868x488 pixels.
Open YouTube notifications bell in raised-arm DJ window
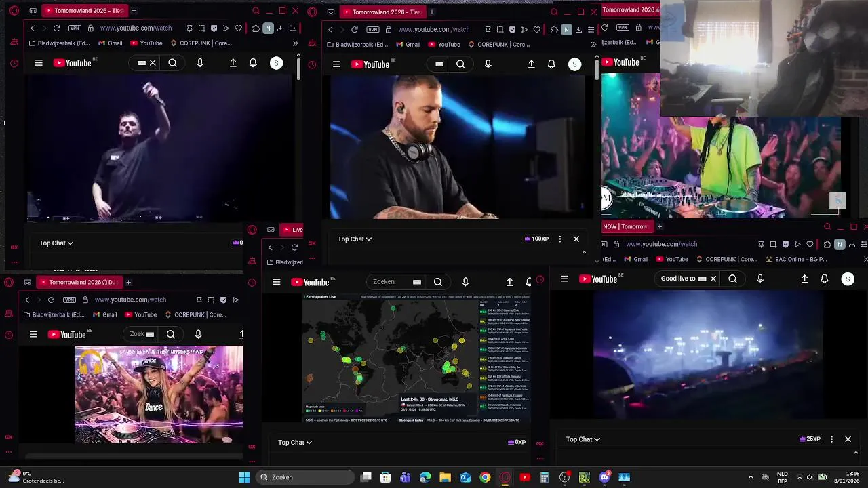pos(253,63)
